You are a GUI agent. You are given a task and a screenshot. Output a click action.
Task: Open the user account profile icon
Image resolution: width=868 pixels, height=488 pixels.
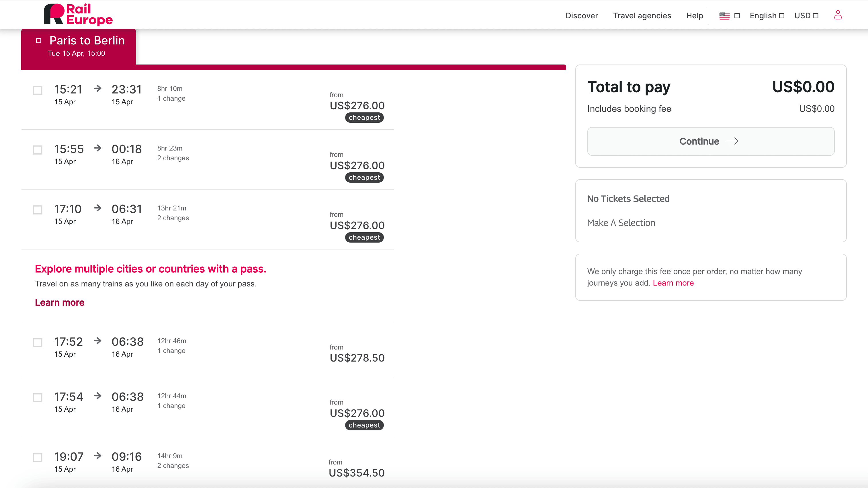[838, 15]
